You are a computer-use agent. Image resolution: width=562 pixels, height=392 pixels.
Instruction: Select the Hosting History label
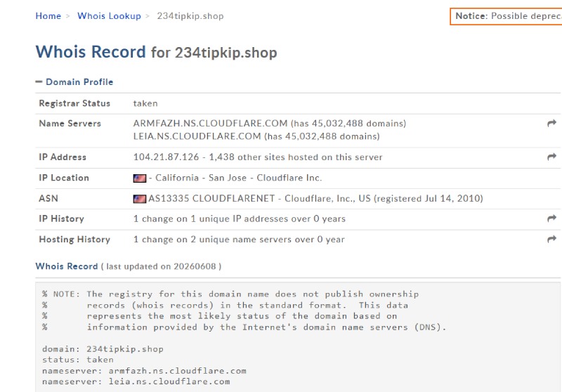pos(74,240)
